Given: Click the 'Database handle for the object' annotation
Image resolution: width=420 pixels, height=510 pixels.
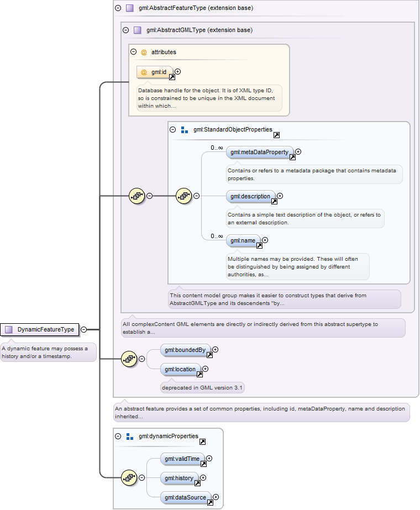Looking at the screenshot, I should click(209, 98).
